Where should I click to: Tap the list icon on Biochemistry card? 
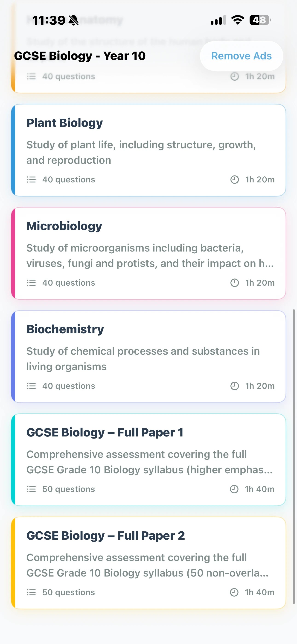click(x=31, y=386)
